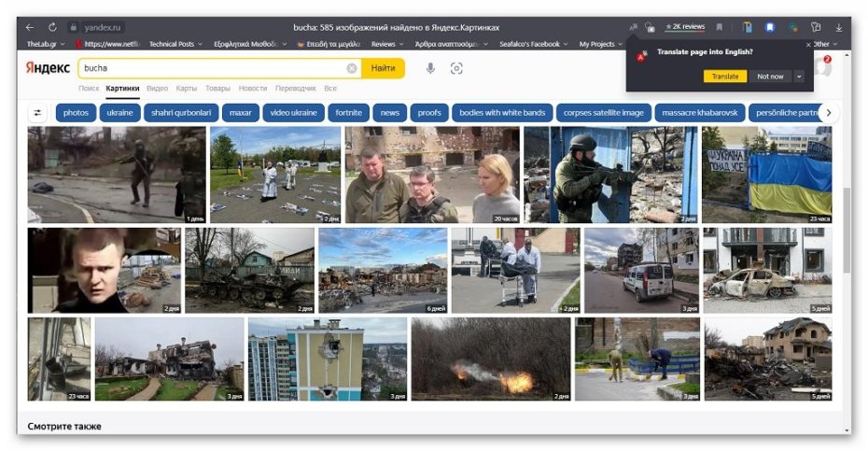Bookmark this page with the gray bookmark icon
Screen dimensions: 868x451
point(719,27)
